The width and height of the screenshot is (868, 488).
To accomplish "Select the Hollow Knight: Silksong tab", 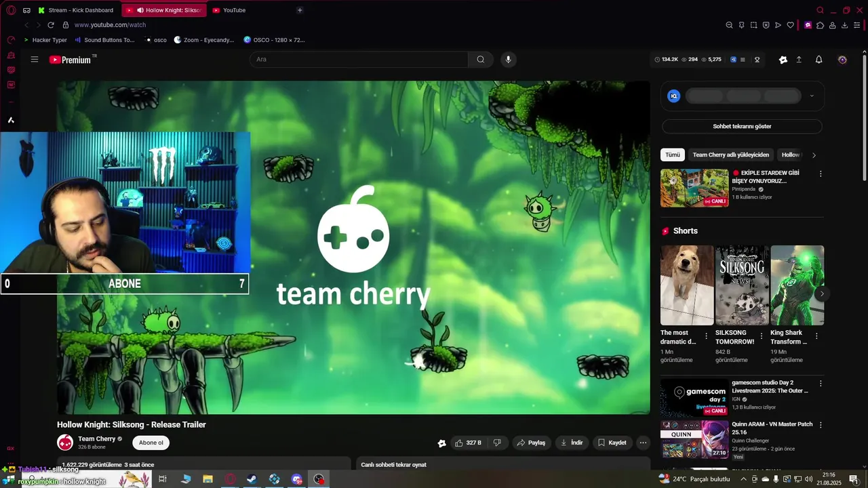I will tap(165, 10).
